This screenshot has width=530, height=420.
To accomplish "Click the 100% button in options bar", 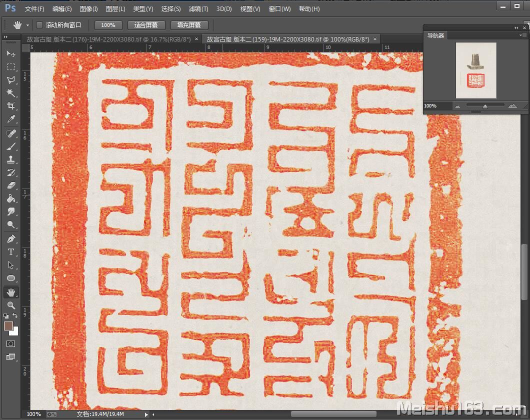I will [108, 25].
